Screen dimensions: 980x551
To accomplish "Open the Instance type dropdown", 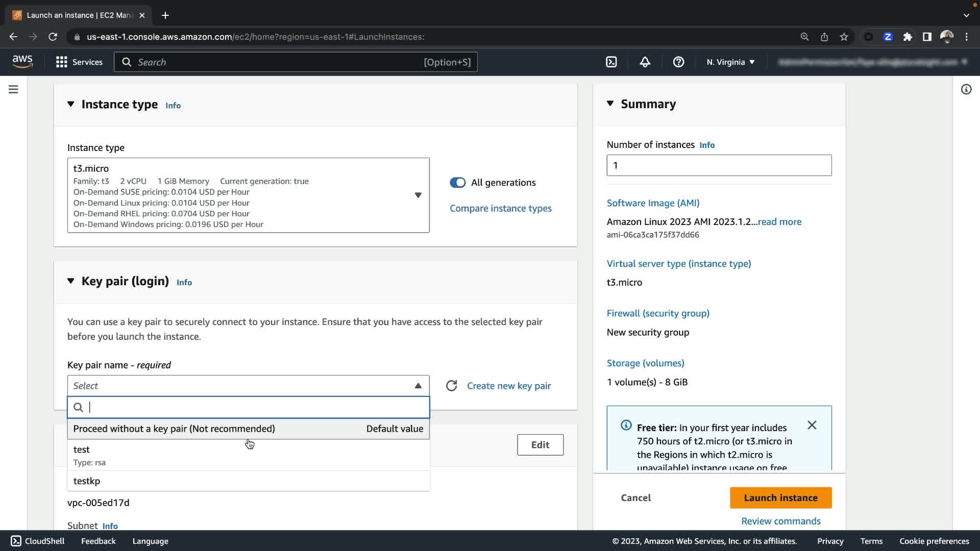I will pyautogui.click(x=248, y=195).
